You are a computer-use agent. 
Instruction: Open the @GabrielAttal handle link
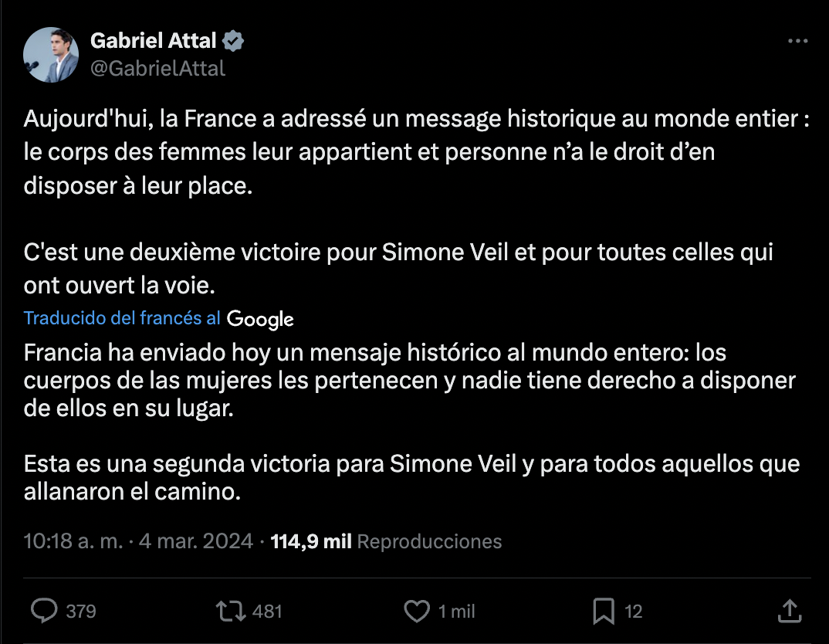tap(158, 68)
